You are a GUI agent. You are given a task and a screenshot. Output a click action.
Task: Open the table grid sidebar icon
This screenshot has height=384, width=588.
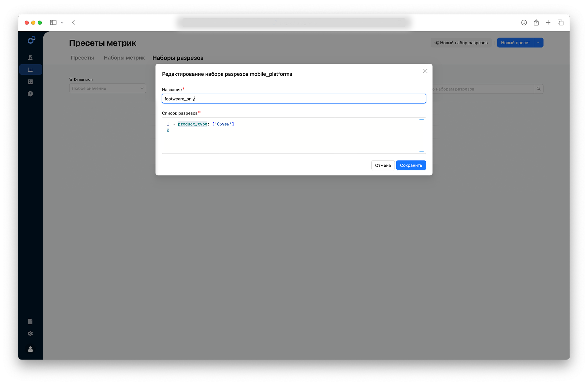click(x=30, y=82)
